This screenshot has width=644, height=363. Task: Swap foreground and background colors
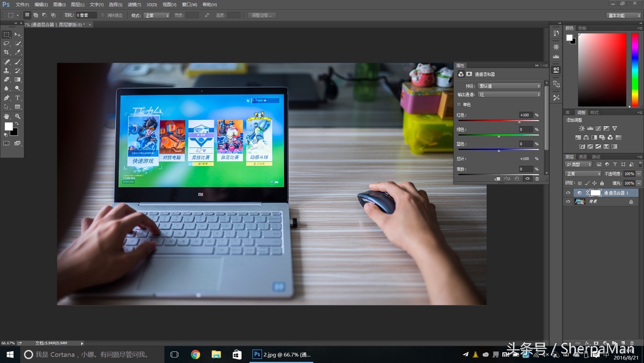pos(17,124)
